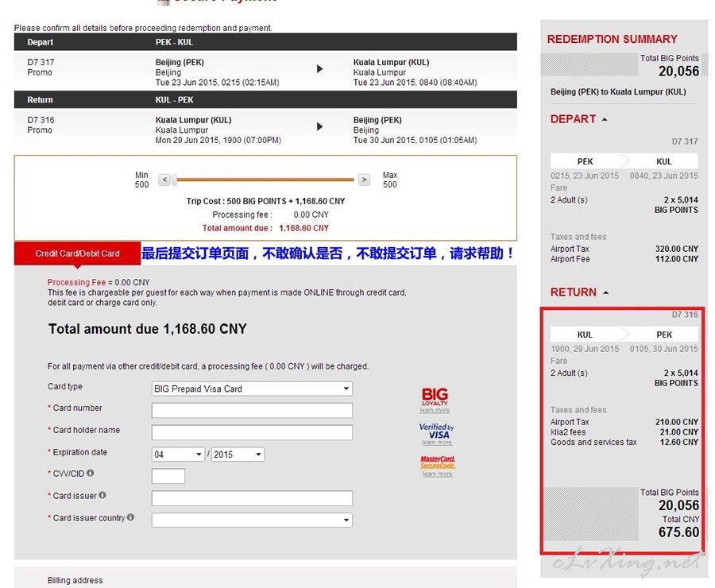Focus the Card number field
This screenshot has height=588, width=715.
pyautogui.click(x=252, y=410)
